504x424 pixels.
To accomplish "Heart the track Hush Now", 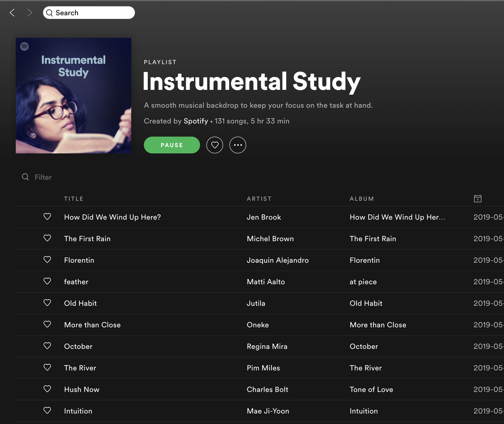I will tap(47, 389).
